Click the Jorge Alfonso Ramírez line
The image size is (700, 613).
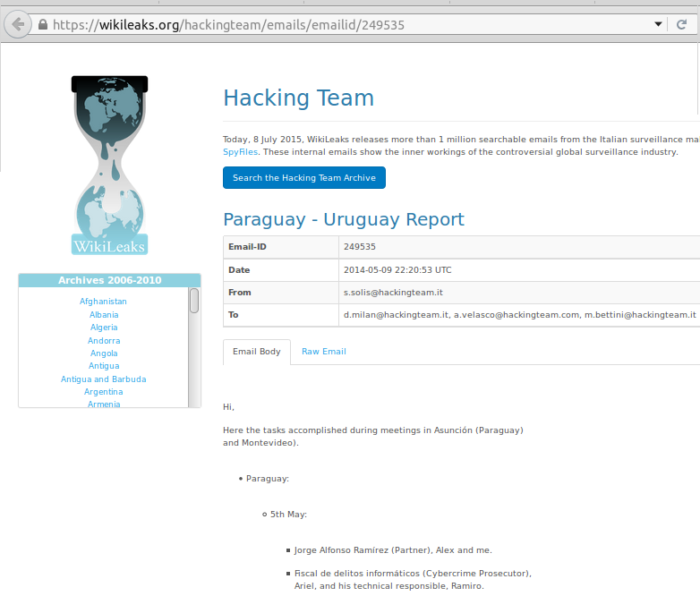click(393, 550)
